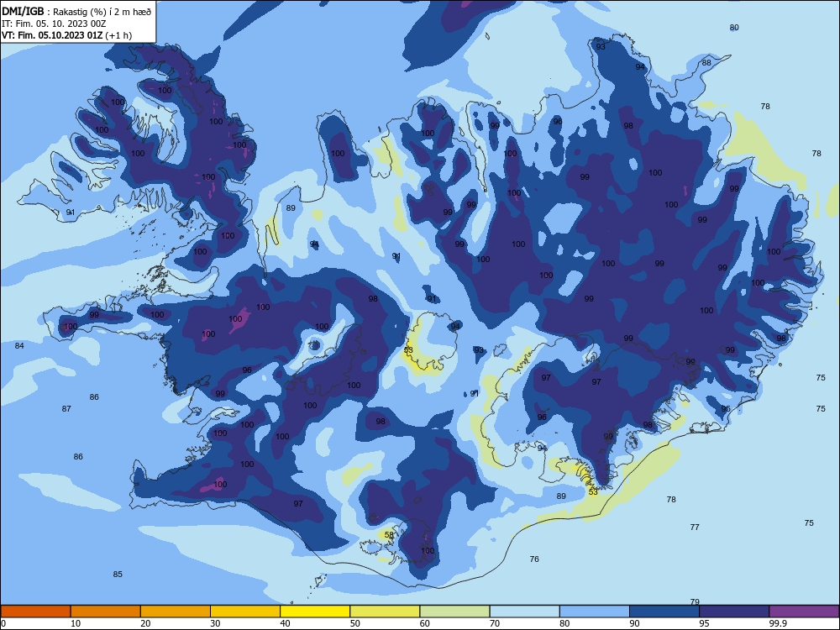840x630 pixels.
Task: Click the '88' humidity value on the map
Action: [x=706, y=63]
